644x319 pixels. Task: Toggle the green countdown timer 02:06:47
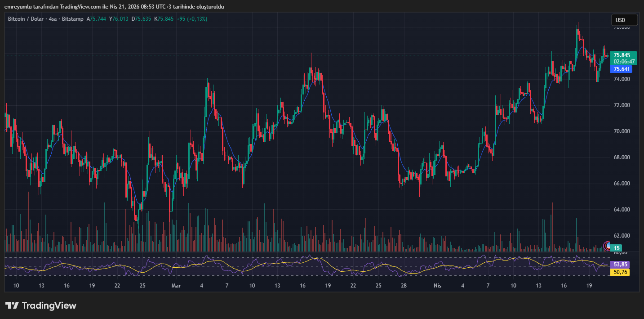pos(624,60)
